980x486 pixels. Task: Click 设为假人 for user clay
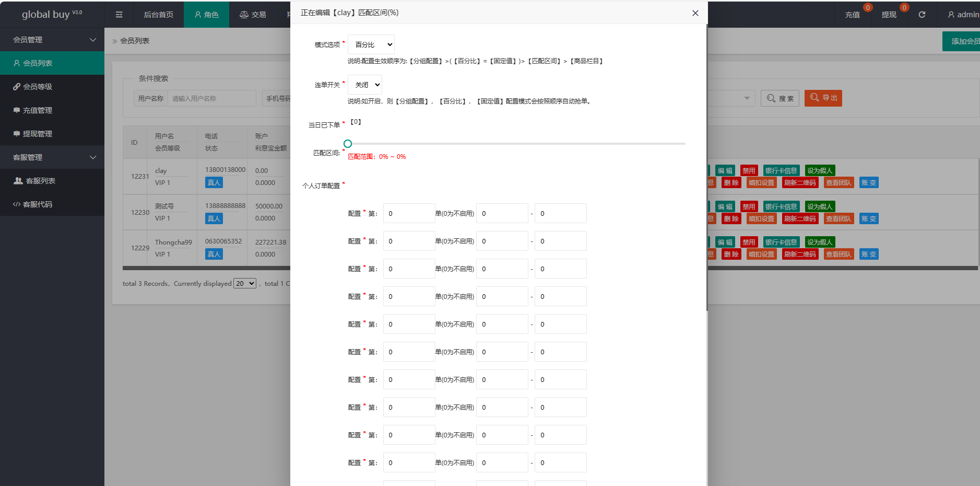tap(820, 170)
